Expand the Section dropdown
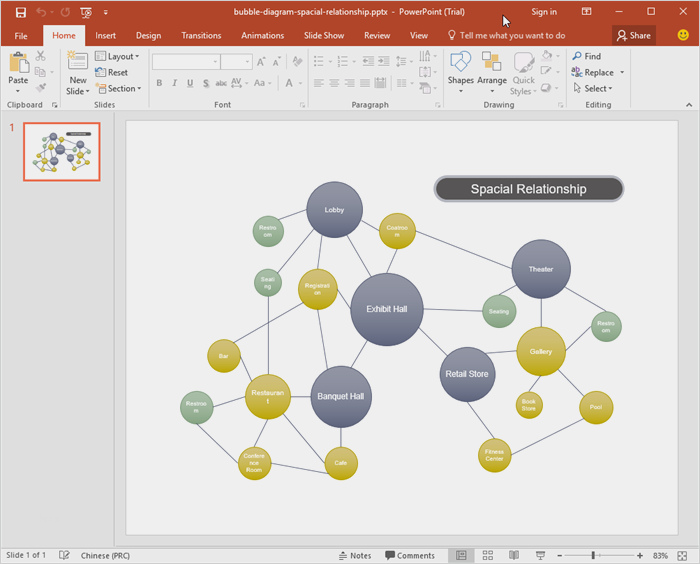The height and width of the screenshot is (564, 700). 121,89
